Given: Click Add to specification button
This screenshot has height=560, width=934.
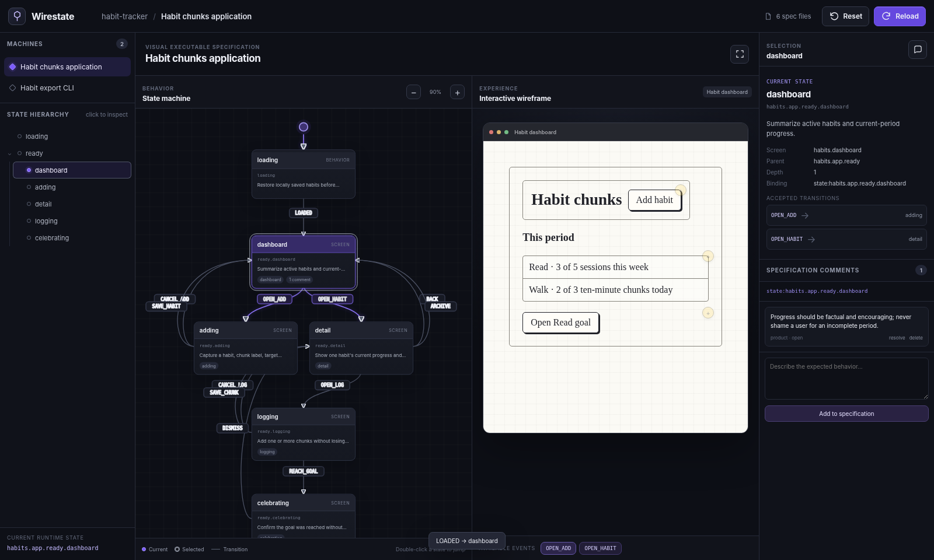Looking at the screenshot, I should tap(846, 414).
